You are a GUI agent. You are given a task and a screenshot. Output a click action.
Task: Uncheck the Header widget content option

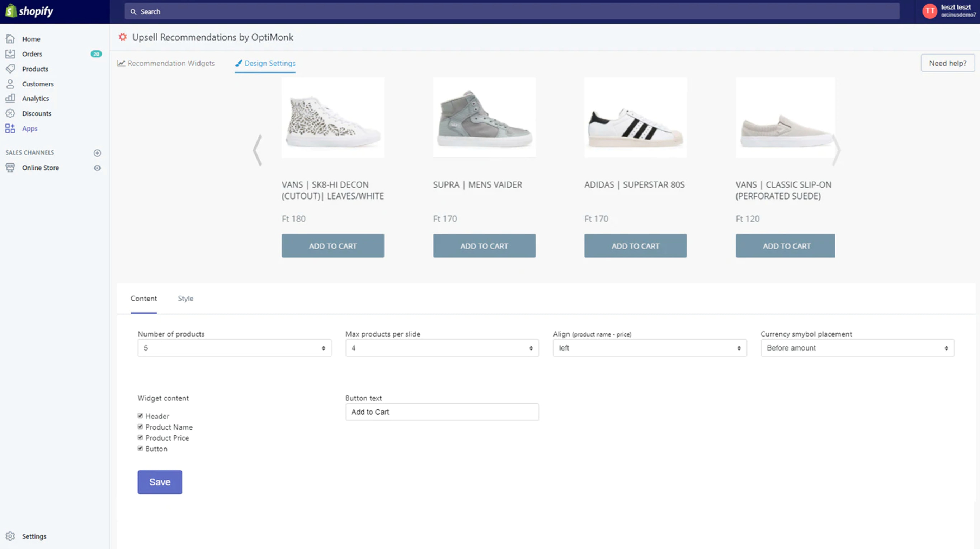[140, 416]
